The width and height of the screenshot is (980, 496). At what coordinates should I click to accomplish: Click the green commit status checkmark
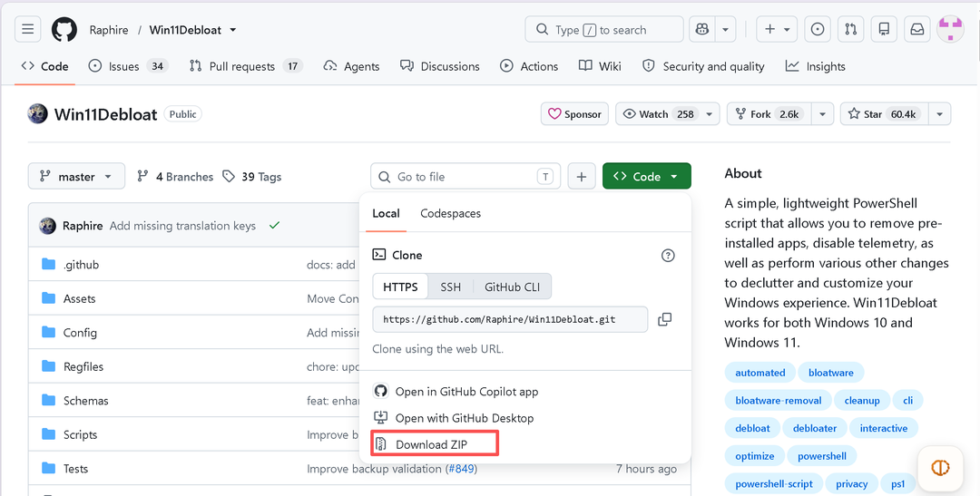tap(274, 226)
